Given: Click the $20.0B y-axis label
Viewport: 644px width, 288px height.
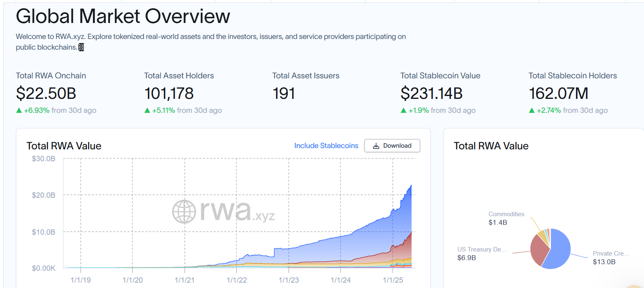Looking at the screenshot, I should (x=43, y=195).
